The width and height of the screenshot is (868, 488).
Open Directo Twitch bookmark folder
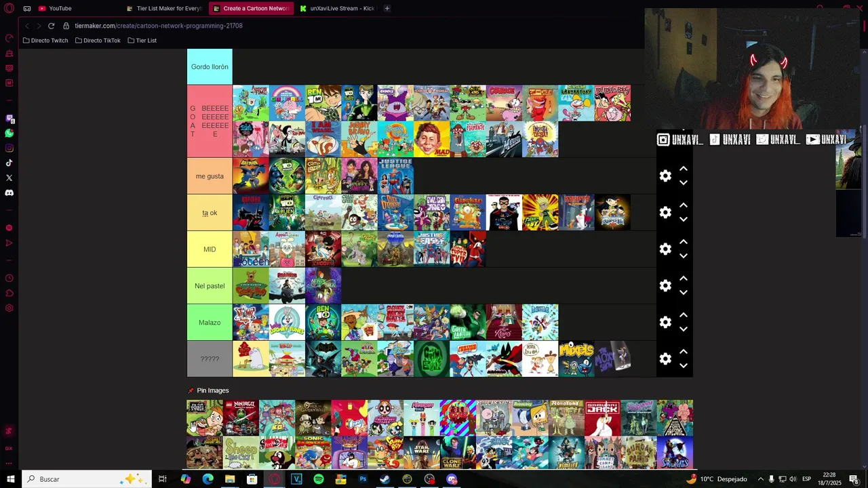point(45,41)
